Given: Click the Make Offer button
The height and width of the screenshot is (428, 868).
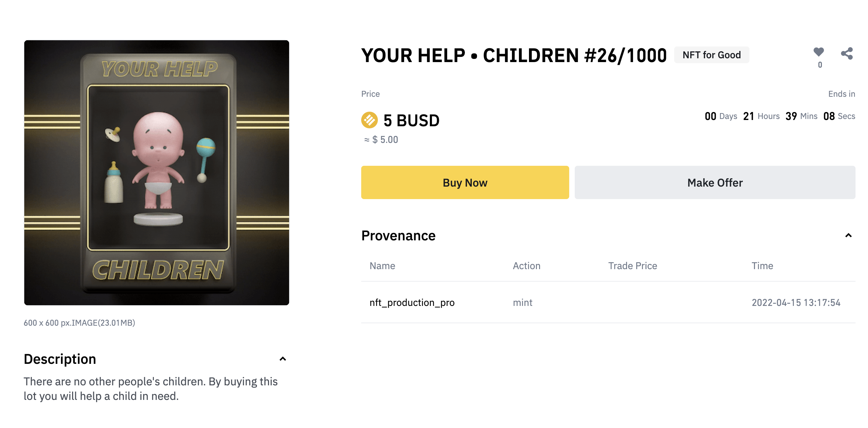Looking at the screenshot, I should 715,182.
